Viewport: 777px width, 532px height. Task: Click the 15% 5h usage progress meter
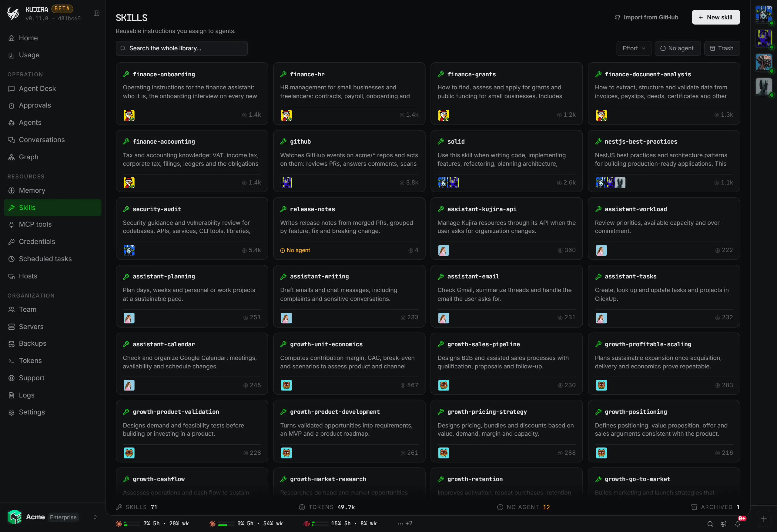pos(340,524)
